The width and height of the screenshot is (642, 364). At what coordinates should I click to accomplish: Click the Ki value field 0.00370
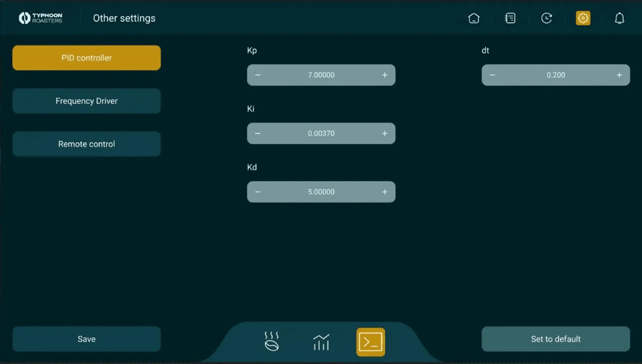321,133
